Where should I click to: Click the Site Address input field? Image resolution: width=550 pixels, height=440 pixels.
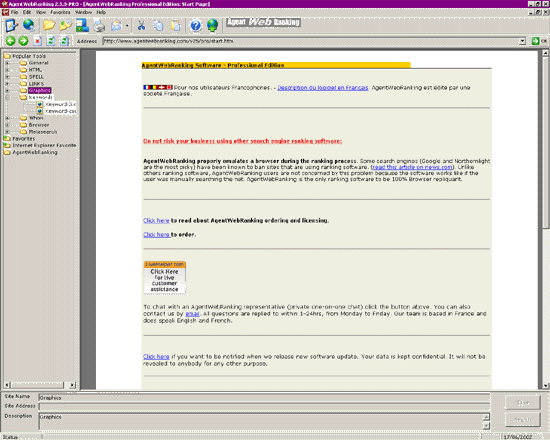[x=264, y=407]
